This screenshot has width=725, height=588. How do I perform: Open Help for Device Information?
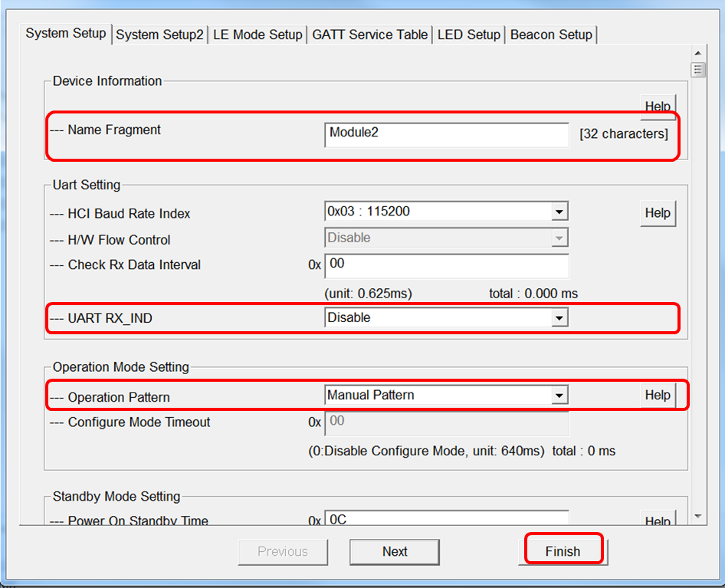658,106
